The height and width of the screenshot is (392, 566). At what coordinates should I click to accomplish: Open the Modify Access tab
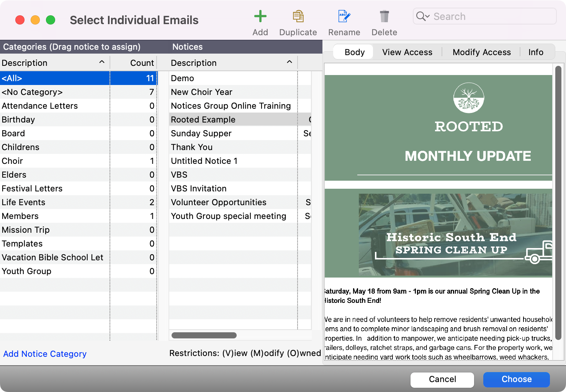481,52
